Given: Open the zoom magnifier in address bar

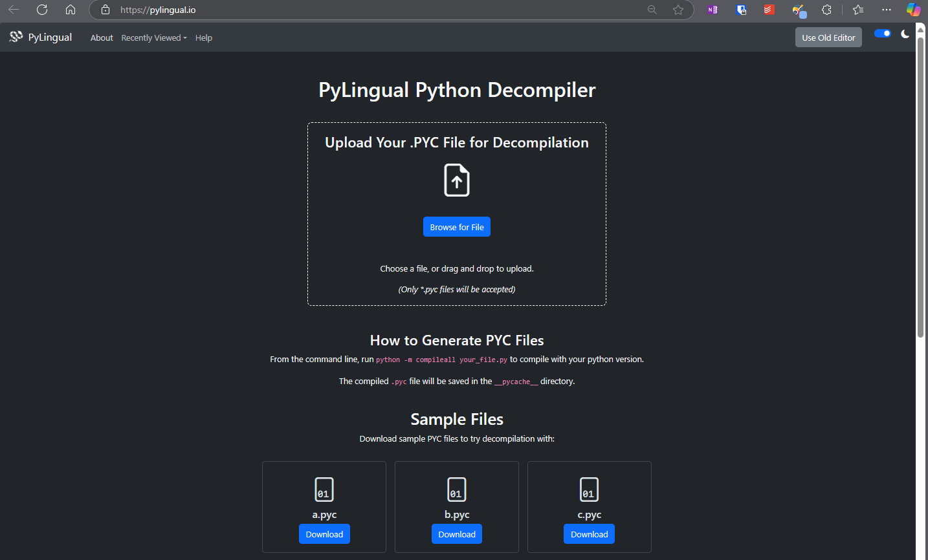Looking at the screenshot, I should [652, 10].
